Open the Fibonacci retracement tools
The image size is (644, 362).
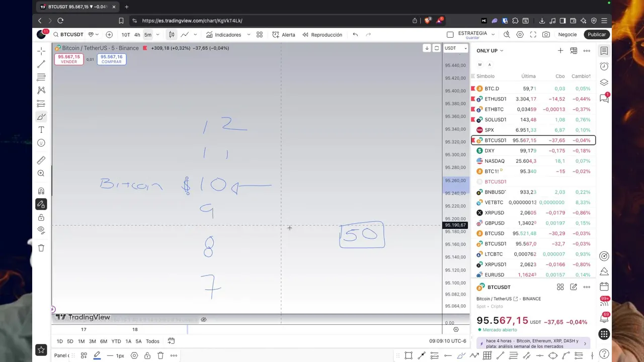41,77
